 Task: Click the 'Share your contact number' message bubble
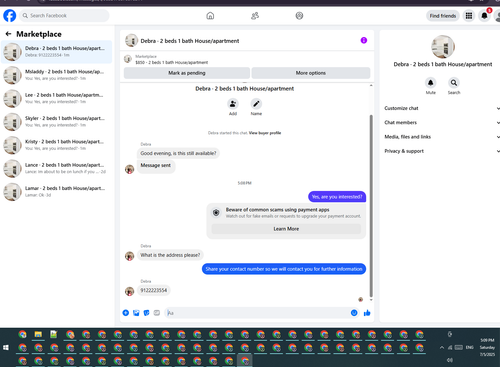[284, 269]
